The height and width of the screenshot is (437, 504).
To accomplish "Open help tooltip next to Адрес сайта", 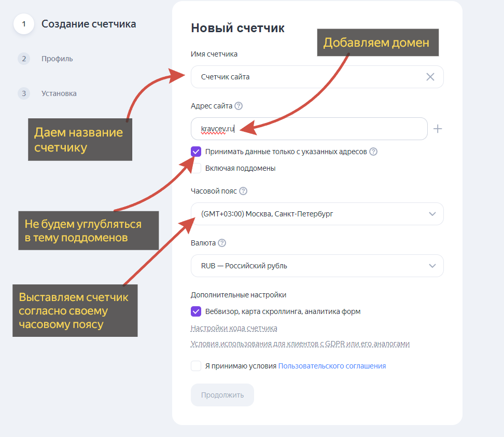I will click(x=239, y=106).
